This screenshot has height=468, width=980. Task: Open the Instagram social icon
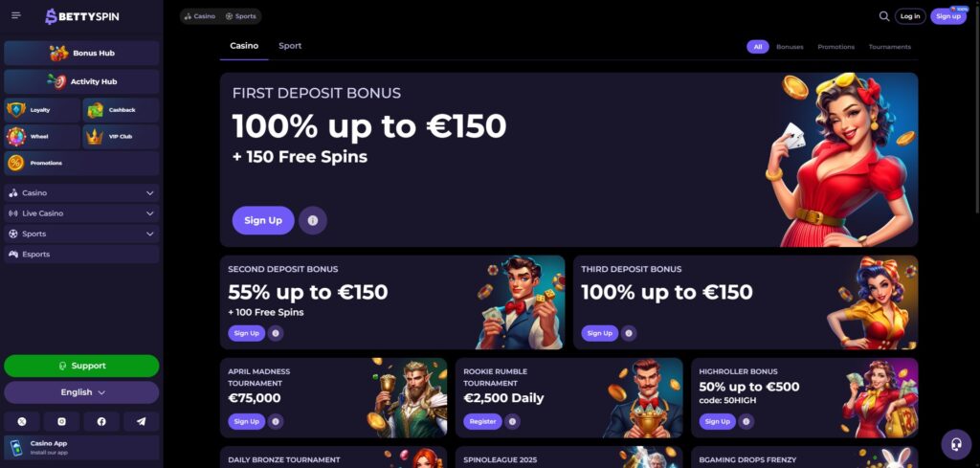click(x=61, y=422)
